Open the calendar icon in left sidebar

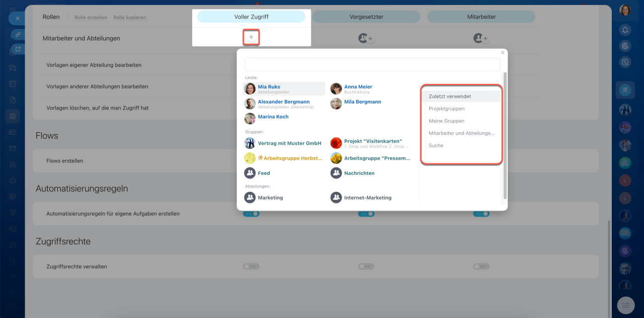[13, 83]
